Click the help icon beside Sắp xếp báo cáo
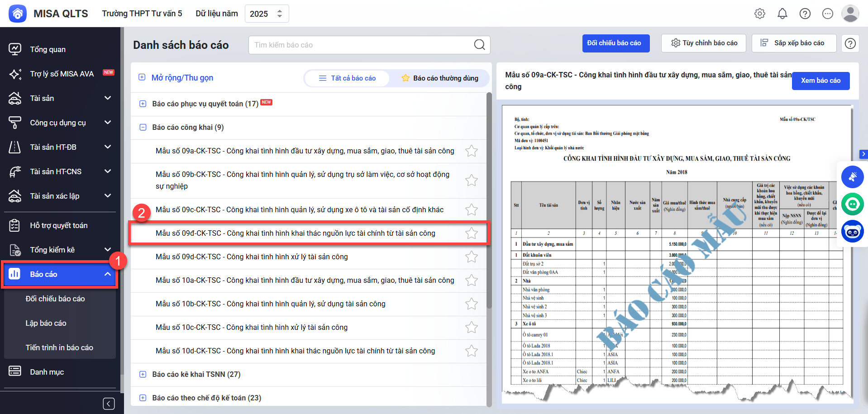Viewport: 868px width, 414px height. pos(850,43)
